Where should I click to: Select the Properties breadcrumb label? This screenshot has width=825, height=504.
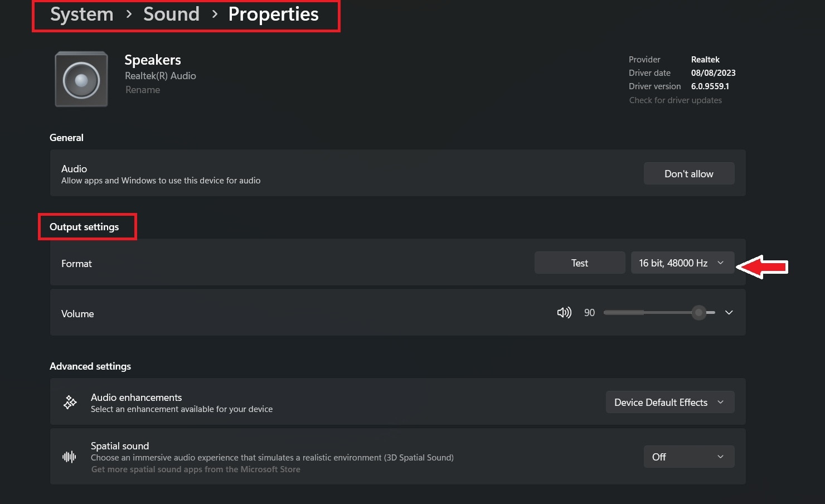point(273,14)
